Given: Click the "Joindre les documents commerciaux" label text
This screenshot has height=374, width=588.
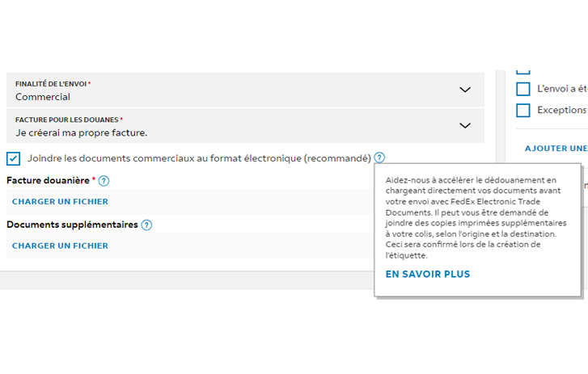Looking at the screenshot, I should coord(199,158).
